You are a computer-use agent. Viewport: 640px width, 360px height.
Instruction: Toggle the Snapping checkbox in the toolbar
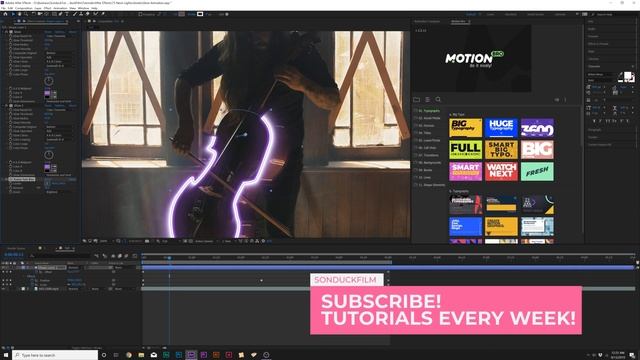(140, 14)
